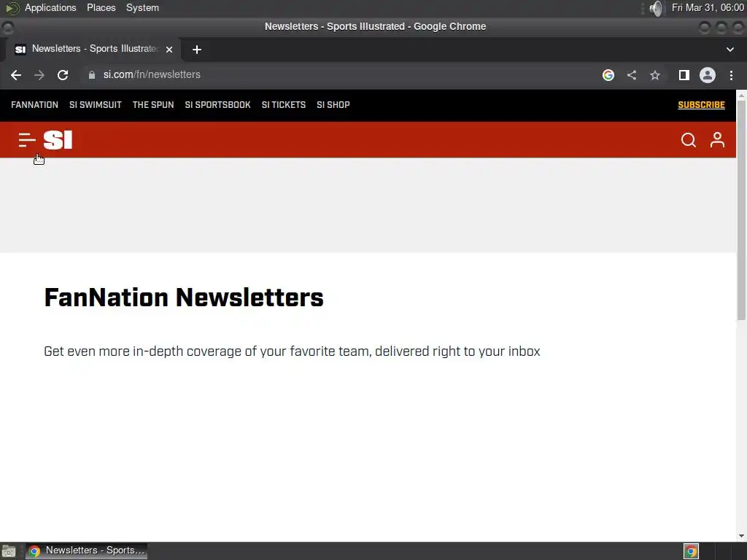
Task: Click the SI logo
Action: 58,140
